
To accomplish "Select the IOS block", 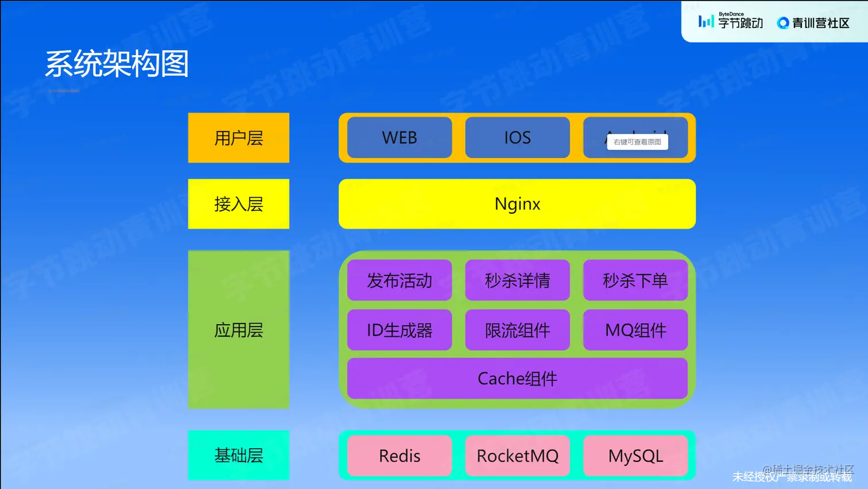I will 517,138.
